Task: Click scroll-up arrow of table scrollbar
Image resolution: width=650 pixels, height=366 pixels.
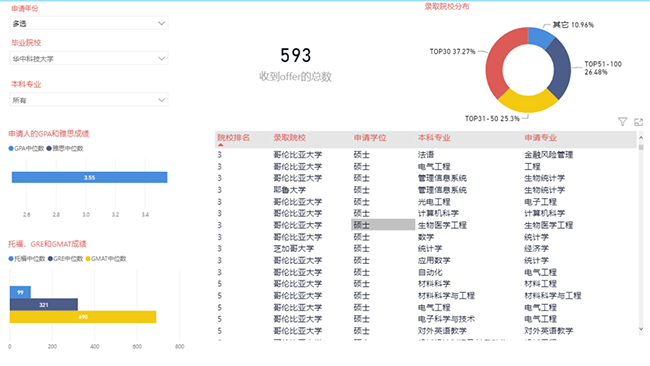Action: point(641,137)
